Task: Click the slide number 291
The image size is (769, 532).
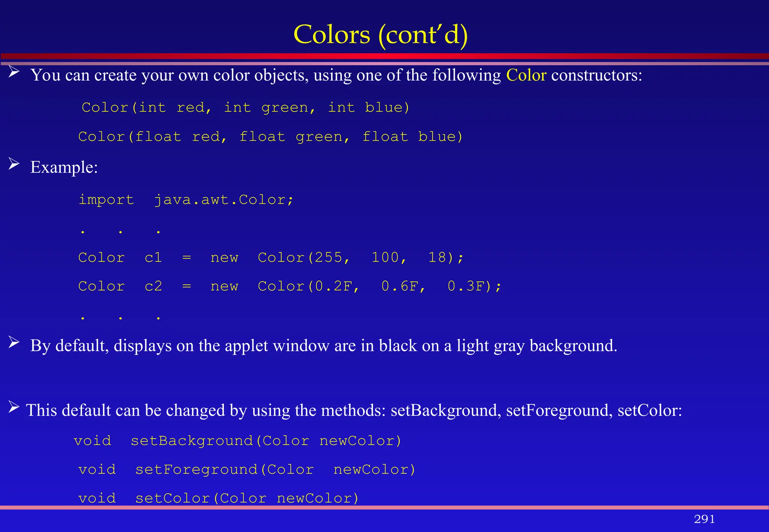Action: [x=704, y=519]
